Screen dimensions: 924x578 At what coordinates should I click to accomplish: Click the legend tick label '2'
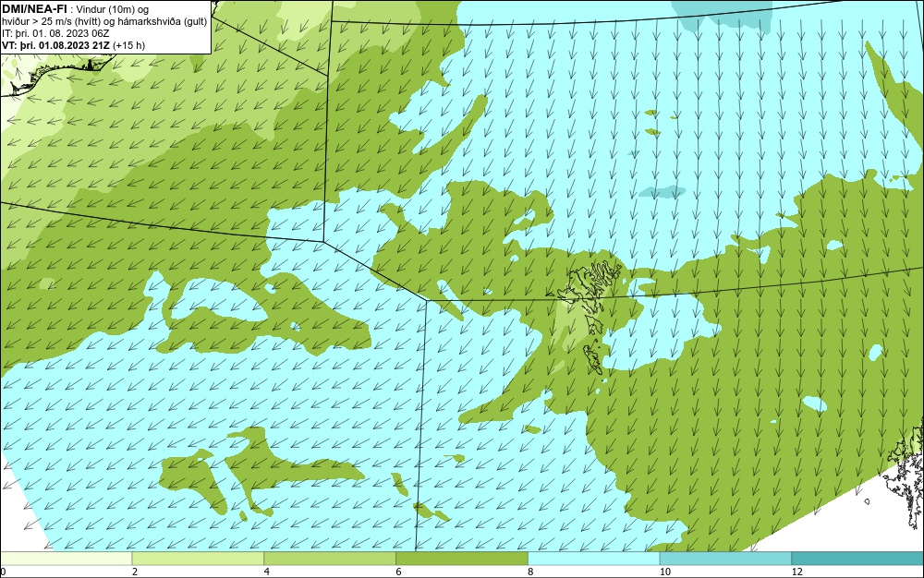coord(135,572)
